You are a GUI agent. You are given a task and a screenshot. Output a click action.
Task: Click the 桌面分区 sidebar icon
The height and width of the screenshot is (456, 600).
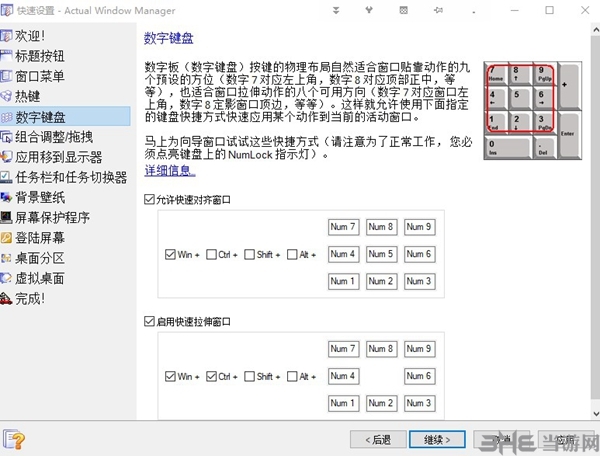(x=6, y=258)
